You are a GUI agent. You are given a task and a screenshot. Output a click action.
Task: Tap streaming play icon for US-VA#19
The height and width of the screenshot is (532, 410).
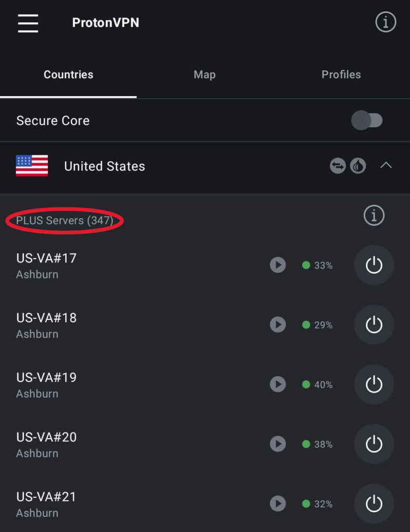(x=278, y=384)
